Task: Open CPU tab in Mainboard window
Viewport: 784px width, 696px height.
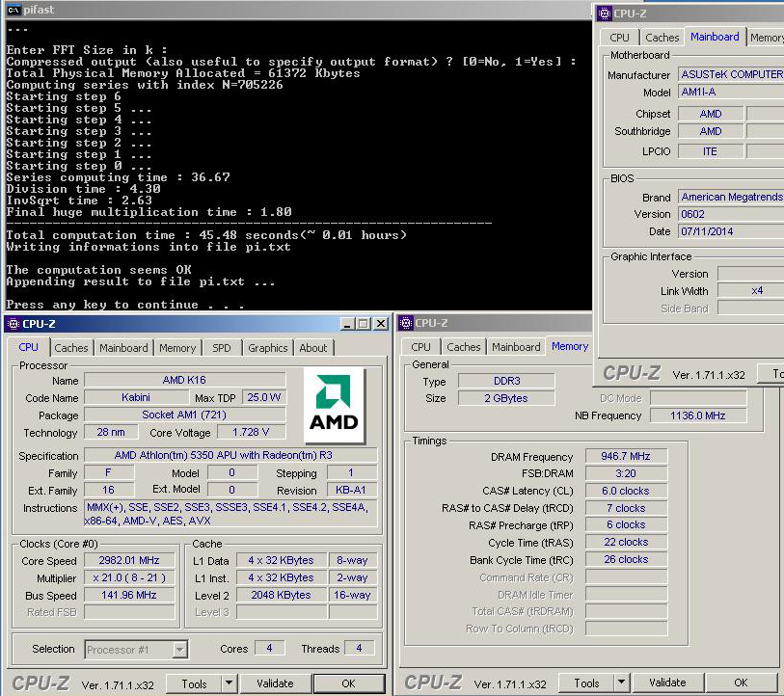Action: coord(619,38)
